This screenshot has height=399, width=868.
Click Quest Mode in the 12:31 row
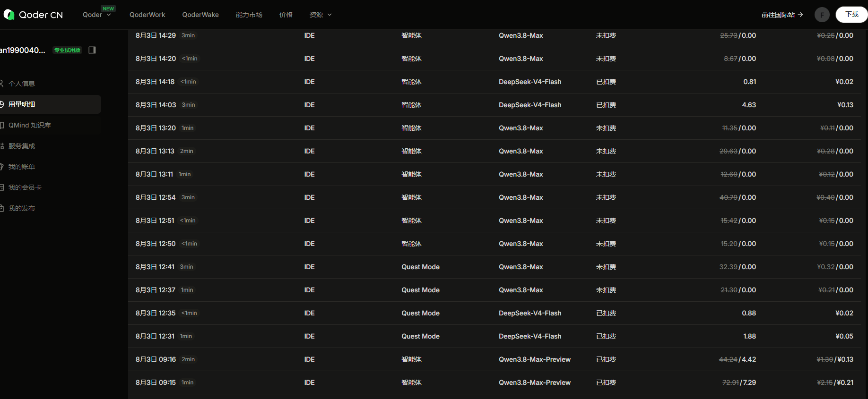[x=421, y=336]
